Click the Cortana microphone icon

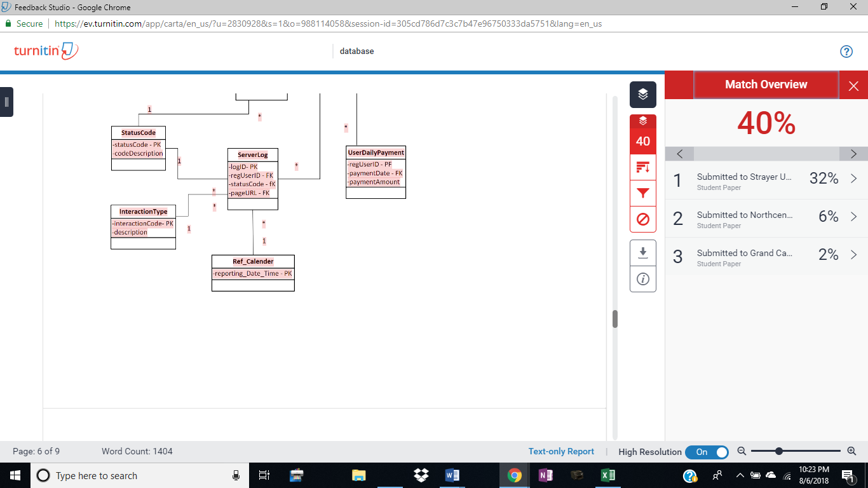point(236,475)
